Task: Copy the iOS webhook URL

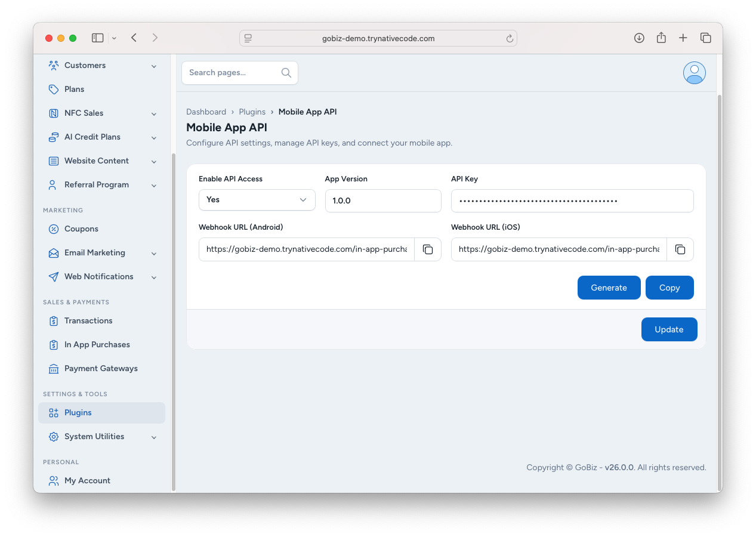Action: [680, 249]
